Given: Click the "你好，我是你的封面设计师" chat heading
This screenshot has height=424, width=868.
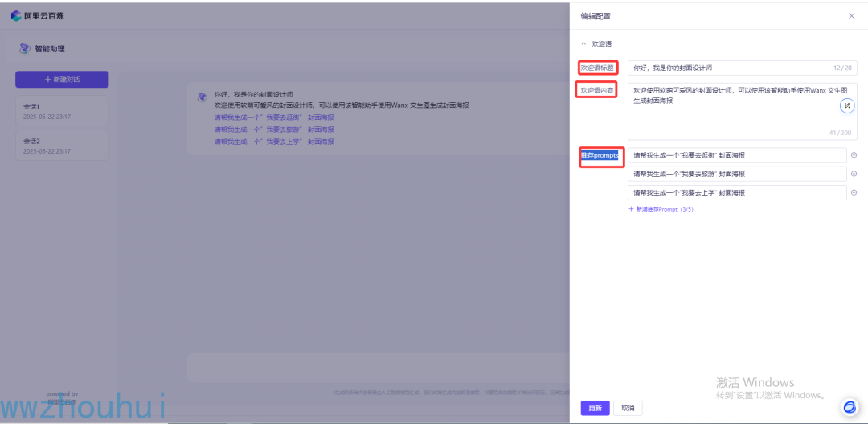Looking at the screenshot, I should coord(253,95).
